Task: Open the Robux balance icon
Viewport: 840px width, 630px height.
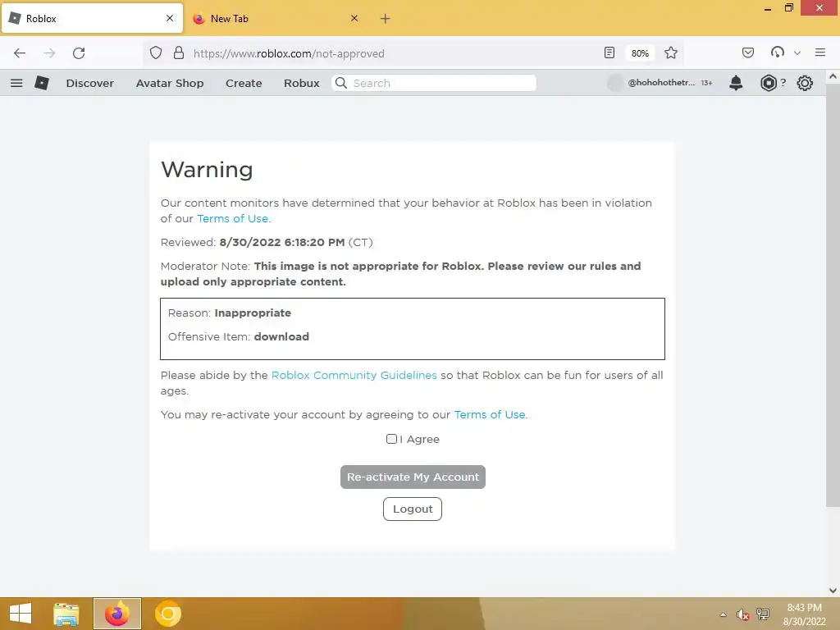Action: click(x=769, y=83)
